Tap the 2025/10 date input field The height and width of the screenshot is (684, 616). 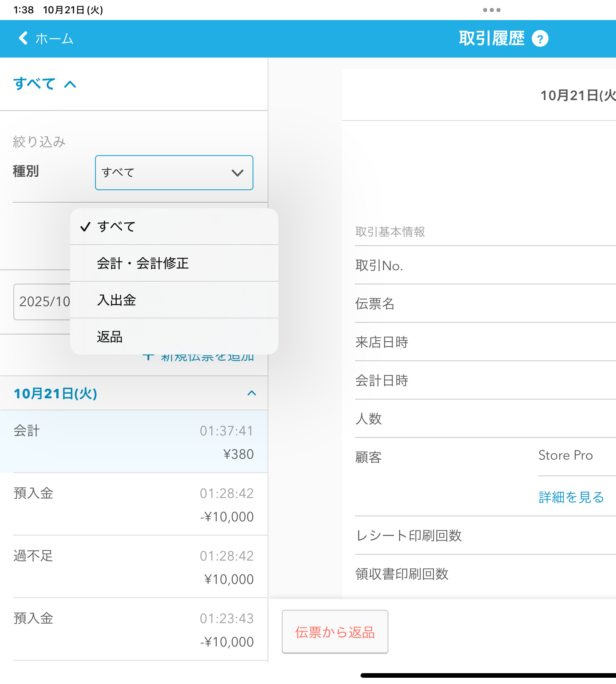coord(42,302)
